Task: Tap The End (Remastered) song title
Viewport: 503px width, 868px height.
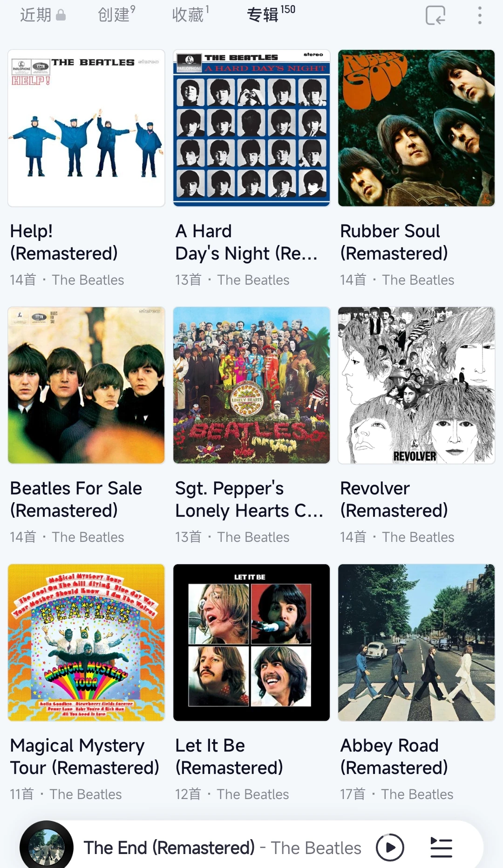Action: (169, 847)
